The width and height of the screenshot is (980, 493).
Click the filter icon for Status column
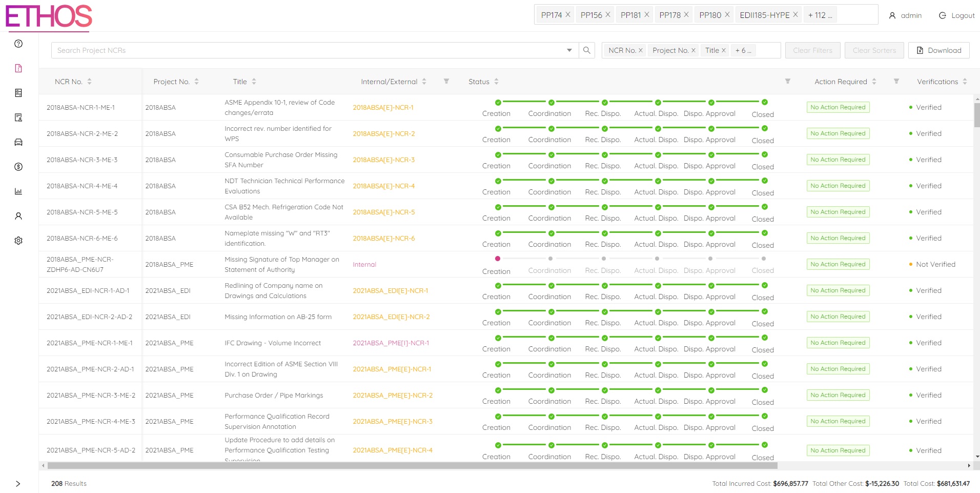click(x=788, y=82)
